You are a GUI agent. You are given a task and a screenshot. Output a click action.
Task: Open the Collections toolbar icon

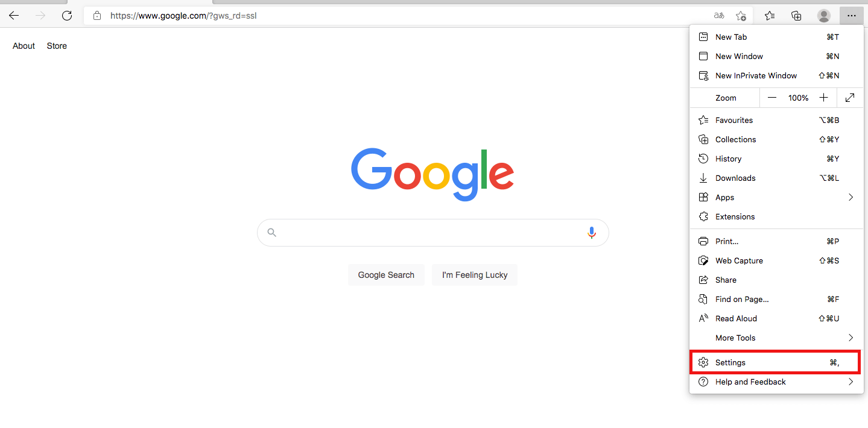pyautogui.click(x=797, y=16)
